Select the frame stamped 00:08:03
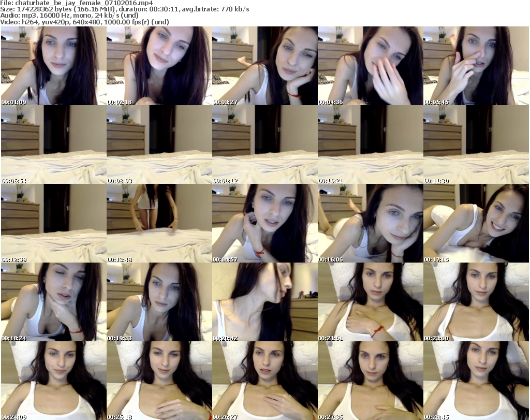The height and width of the screenshot is (420, 530). coord(159,144)
